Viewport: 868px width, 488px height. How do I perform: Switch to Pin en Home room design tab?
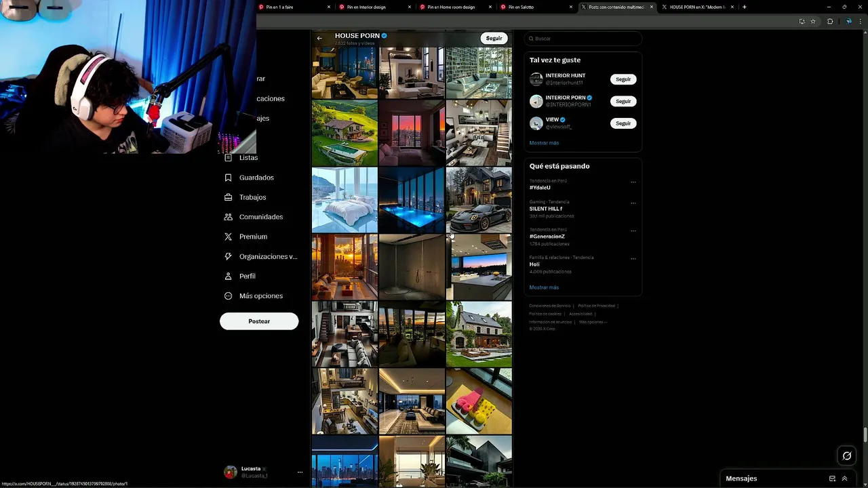pyautogui.click(x=456, y=7)
